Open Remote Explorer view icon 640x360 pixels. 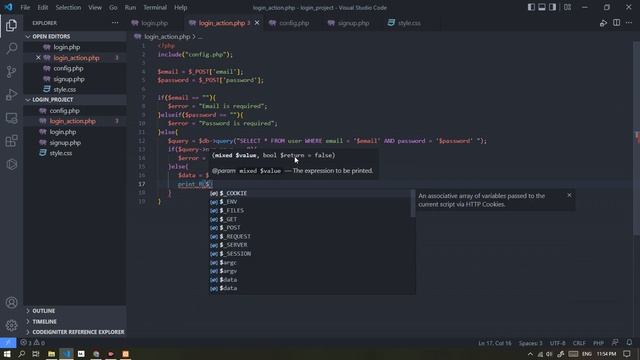point(11,118)
